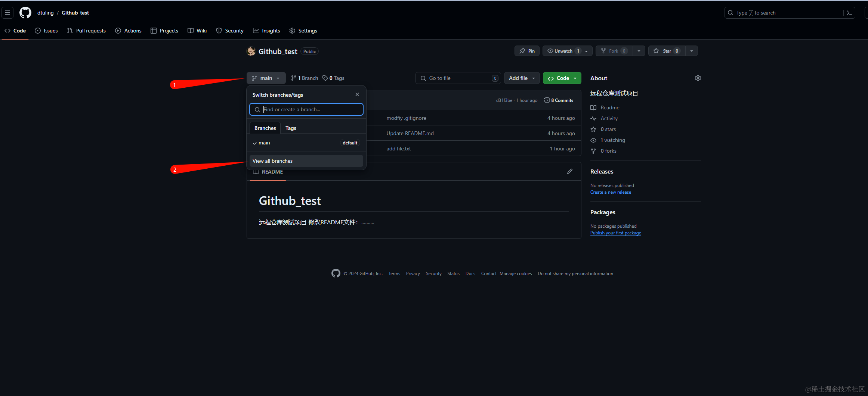The width and height of the screenshot is (868, 396).
Task: Click the Packages heading
Action: [x=603, y=212]
